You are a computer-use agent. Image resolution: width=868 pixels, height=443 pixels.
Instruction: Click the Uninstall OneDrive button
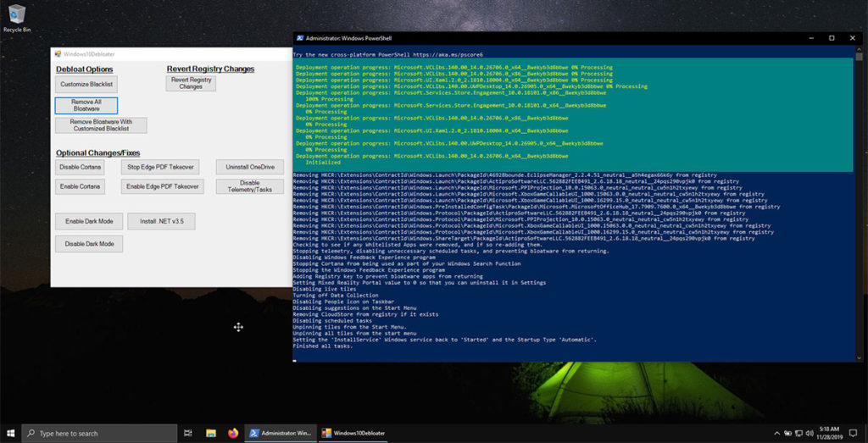[250, 167]
